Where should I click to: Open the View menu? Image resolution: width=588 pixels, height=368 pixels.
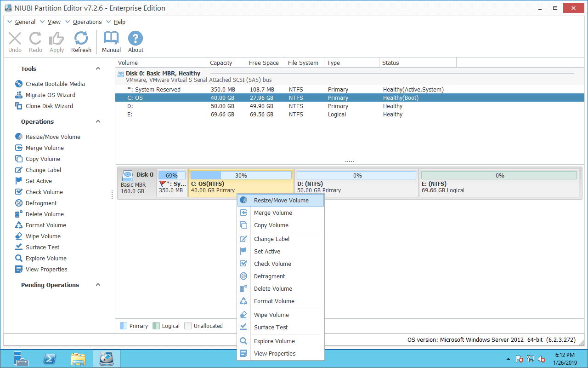[51, 22]
